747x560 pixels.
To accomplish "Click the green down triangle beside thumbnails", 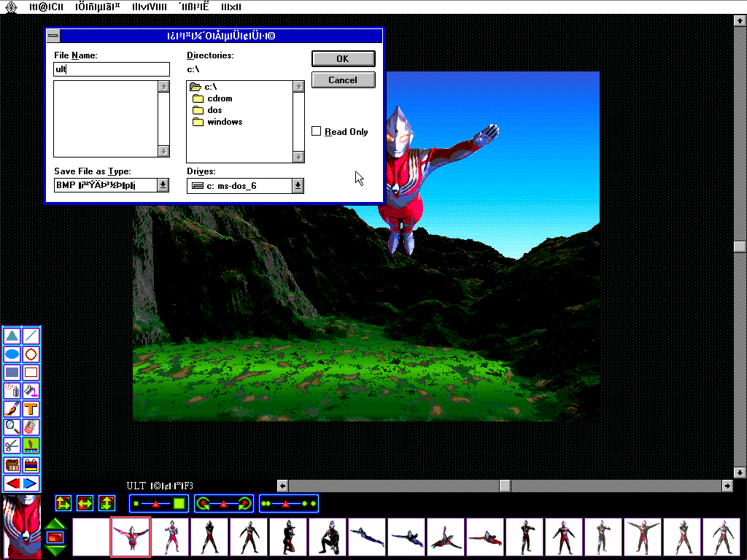I will tap(55, 551).
